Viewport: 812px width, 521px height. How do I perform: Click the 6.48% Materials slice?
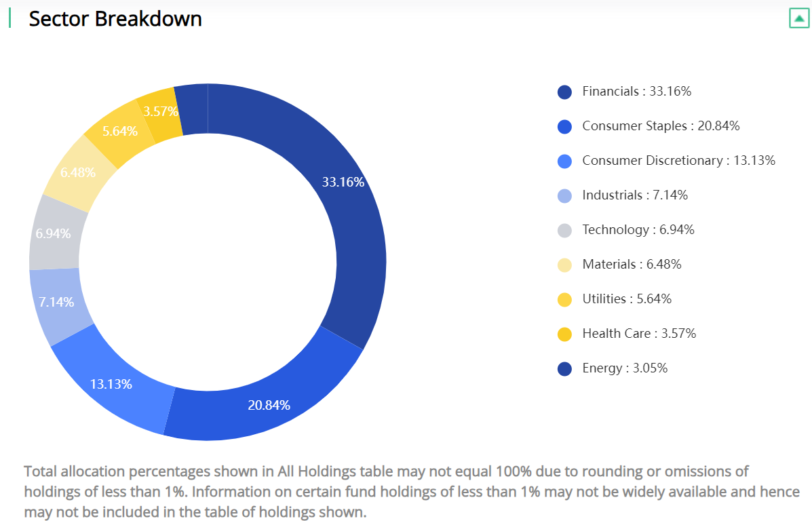click(76, 172)
